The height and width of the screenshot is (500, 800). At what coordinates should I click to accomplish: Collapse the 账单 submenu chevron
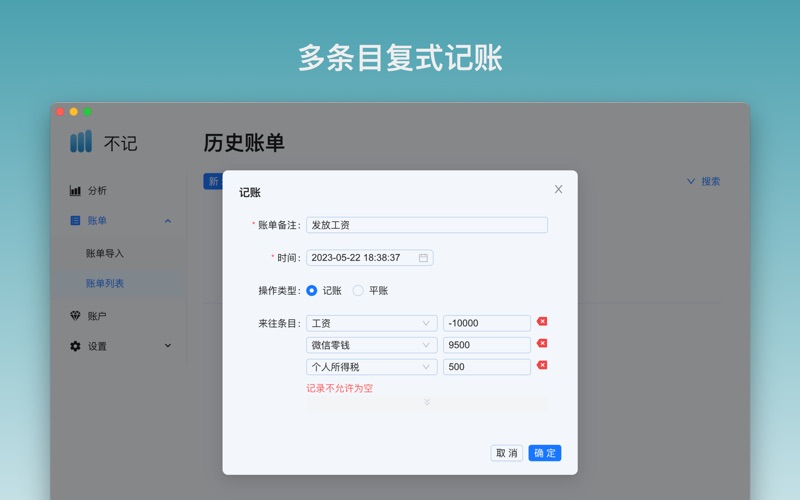click(x=168, y=221)
